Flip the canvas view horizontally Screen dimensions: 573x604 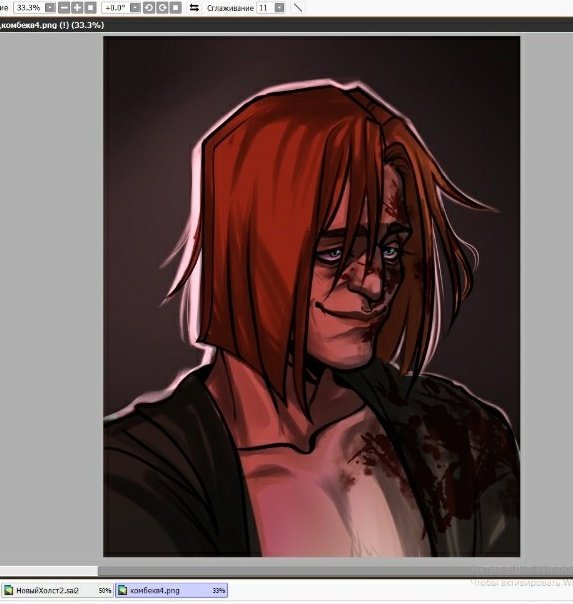[x=194, y=8]
